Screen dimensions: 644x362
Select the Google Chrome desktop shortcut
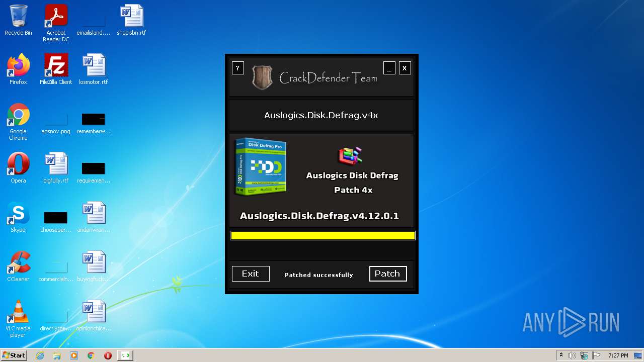(x=18, y=122)
